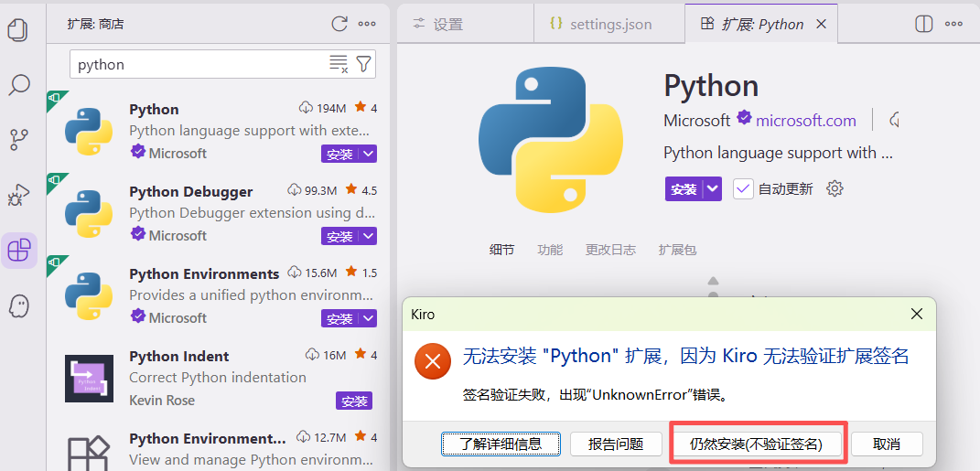Screen dimensions: 980x471
Task: Open the Source Control view
Action: coord(18,140)
